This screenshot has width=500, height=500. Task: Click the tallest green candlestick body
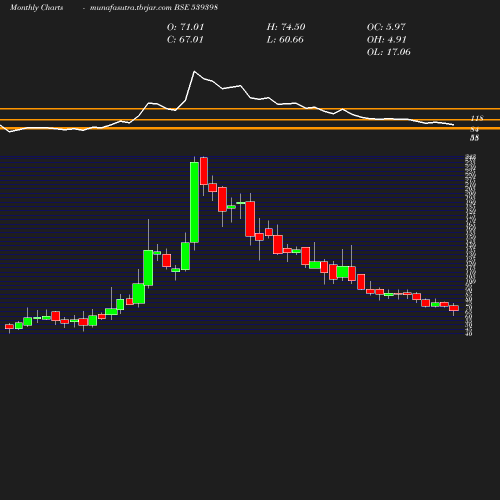click(x=194, y=202)
